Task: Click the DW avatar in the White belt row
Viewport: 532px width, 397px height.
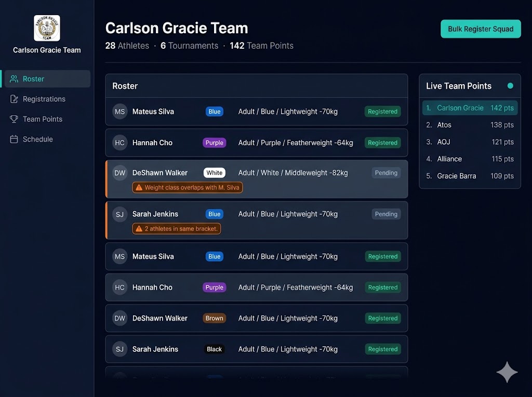Action: 120,173
